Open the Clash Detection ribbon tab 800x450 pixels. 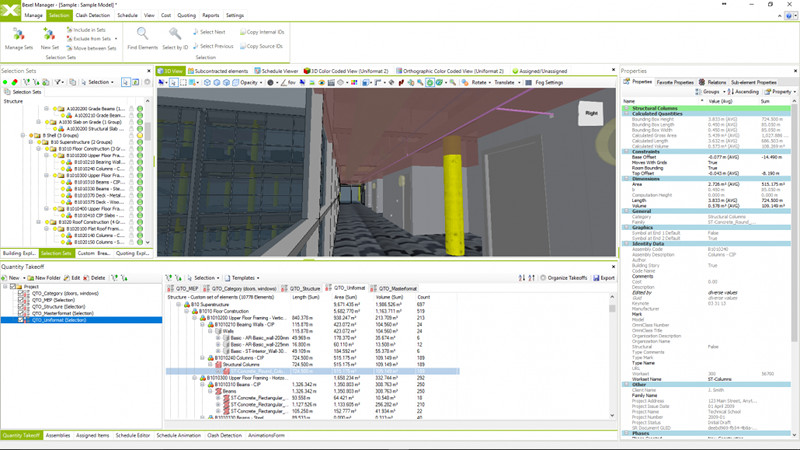[x=93, y=16]
